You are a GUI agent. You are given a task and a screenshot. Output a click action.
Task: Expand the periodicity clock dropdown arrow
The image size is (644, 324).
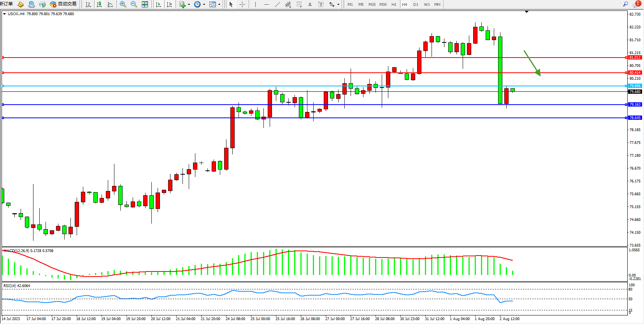[x=204, y=5]
